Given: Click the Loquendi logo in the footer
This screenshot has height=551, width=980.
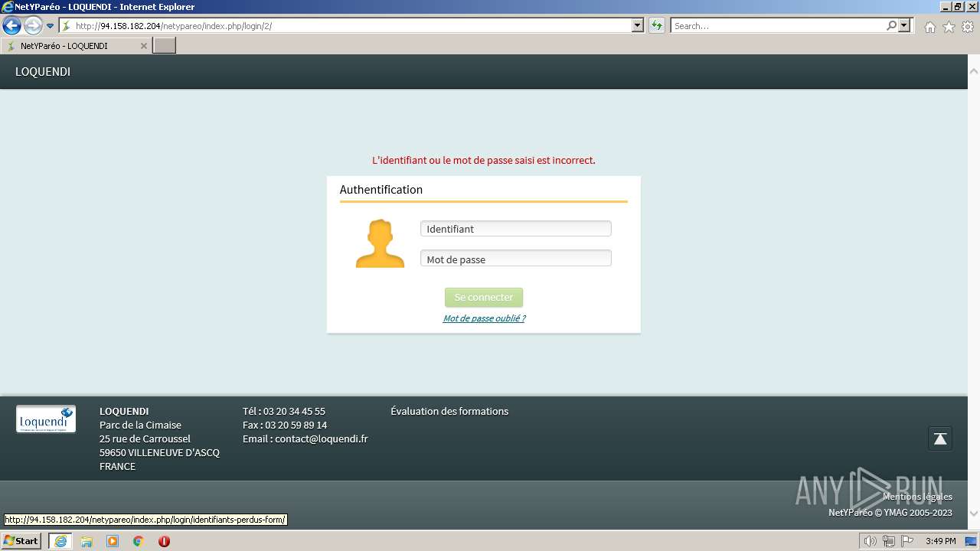Looking at the screenshot, I should (x=46, y=419).
